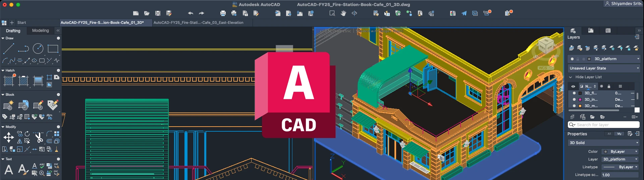Switch to the Drafting tab
Screen dimensions: 644x180
coord(13,31)
